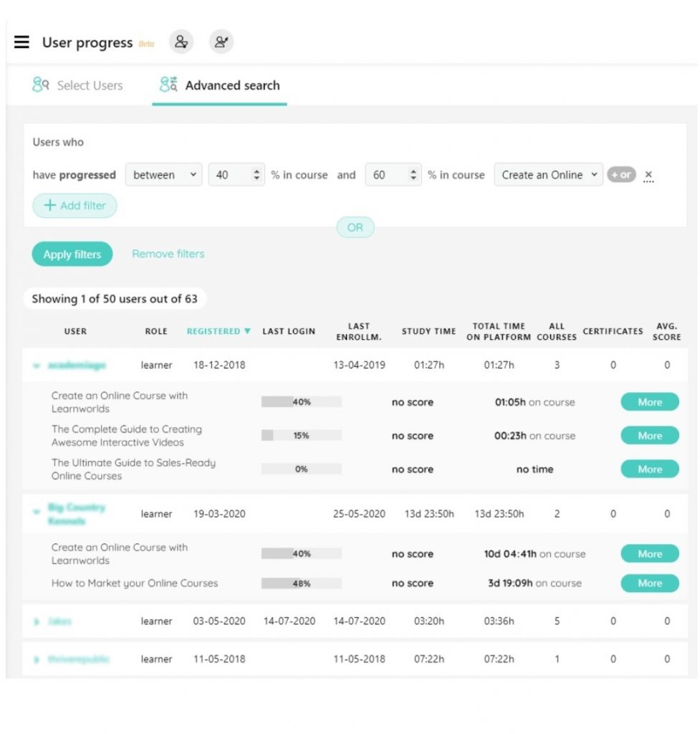Click the Add filter button
700x734 pixels.
coord(75,206)
